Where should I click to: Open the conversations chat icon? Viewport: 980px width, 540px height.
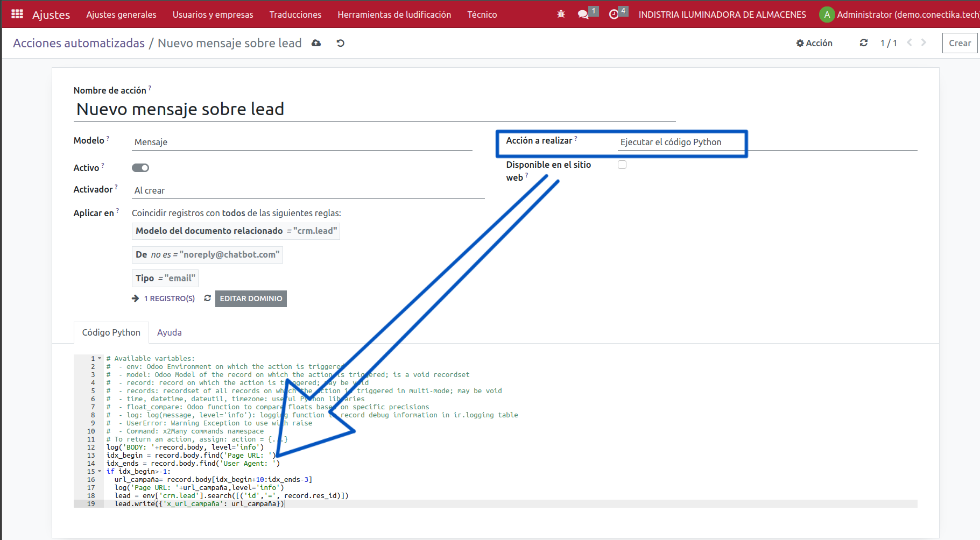pos(583,15)
